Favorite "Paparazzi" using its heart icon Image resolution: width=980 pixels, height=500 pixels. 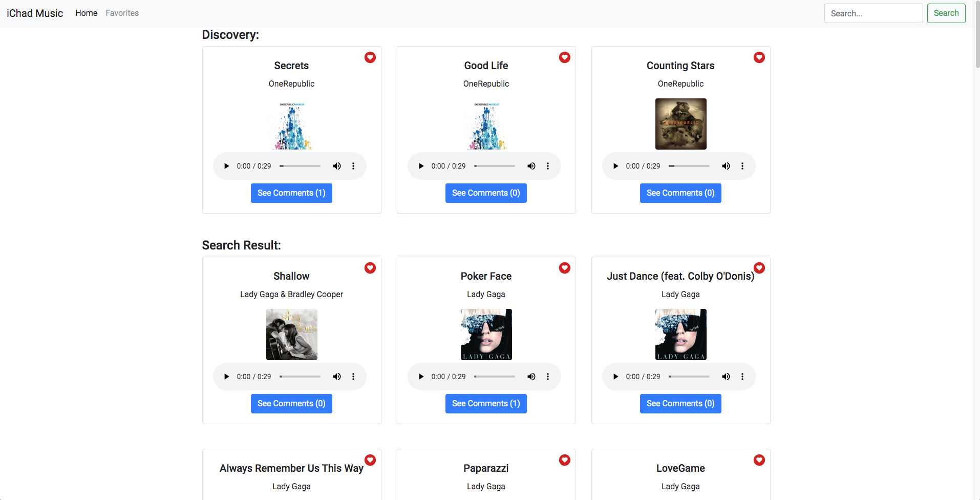tap(564, 460)
